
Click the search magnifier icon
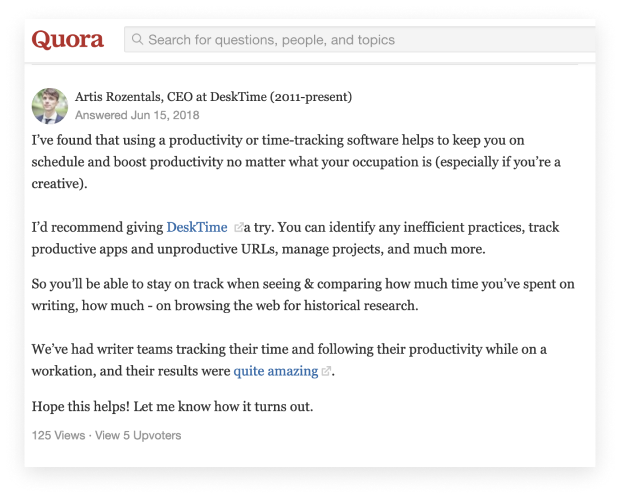coord(137,39)
